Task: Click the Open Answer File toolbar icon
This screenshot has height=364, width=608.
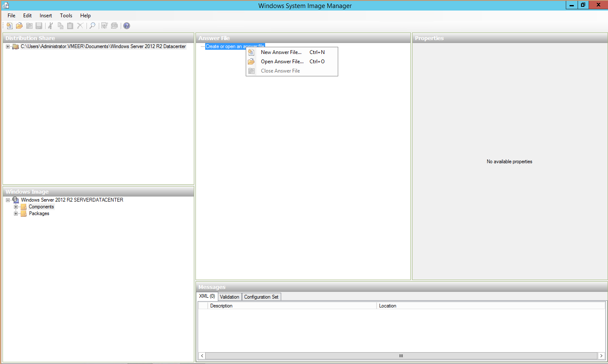Action: [x=19, y=26]
